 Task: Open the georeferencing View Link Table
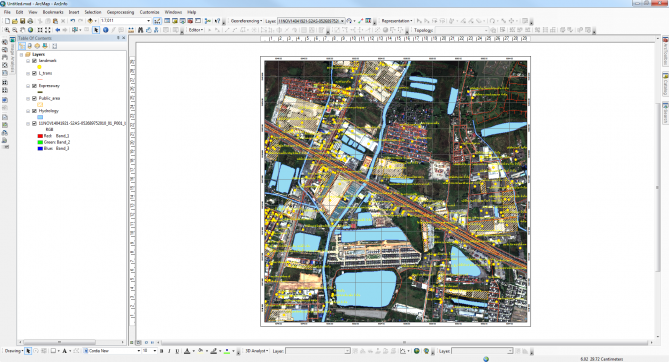tap(368, 20)
